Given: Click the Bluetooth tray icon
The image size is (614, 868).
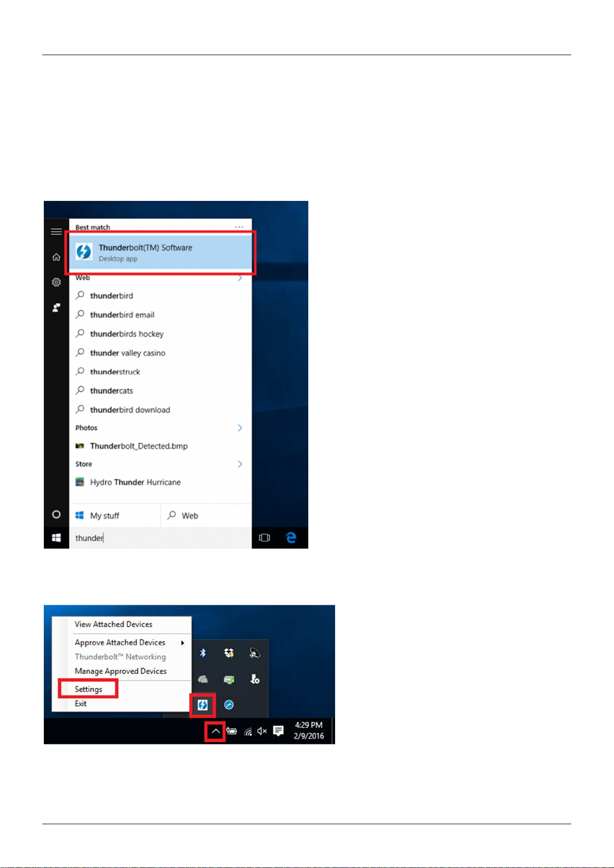Looking at the screenshot, I should (x=203, y=653).
